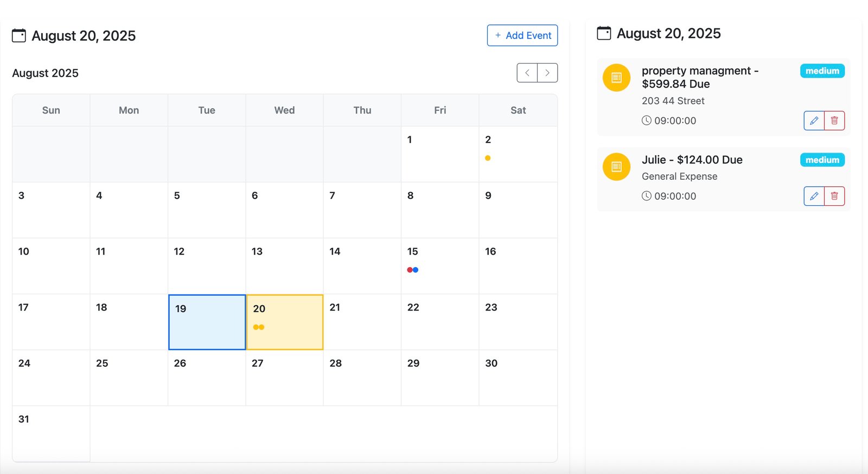Click the clock time on Julie event

click(x=669, y=196)
